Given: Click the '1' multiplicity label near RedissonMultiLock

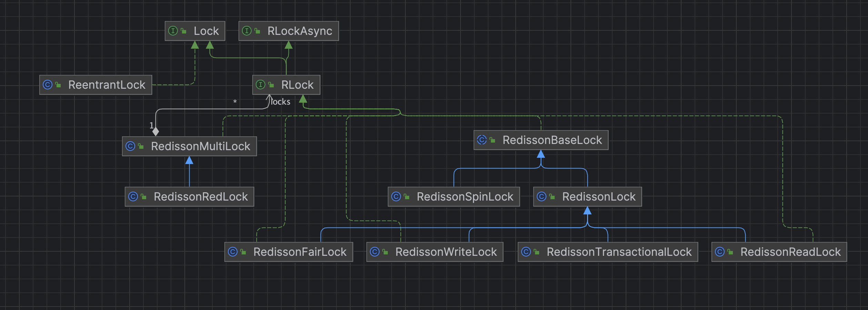Looking at the screenshot, I should (151, 125).
